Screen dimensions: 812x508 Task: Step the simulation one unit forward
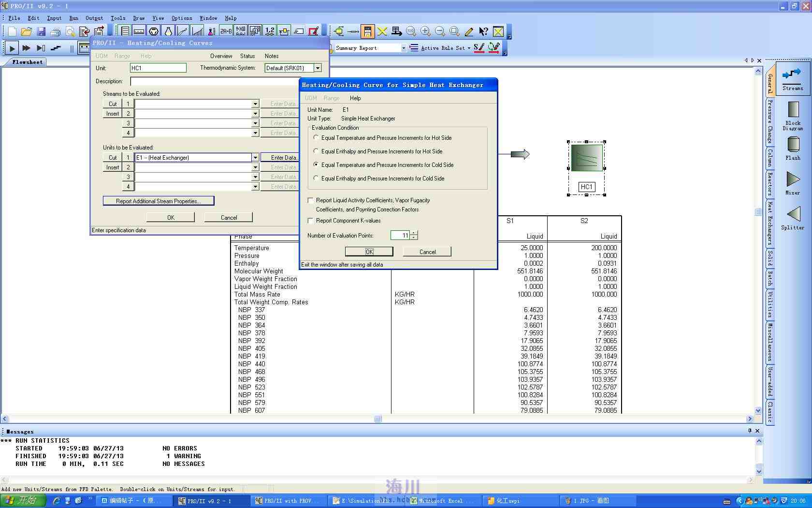pyautogui.click(x=41, y=48)
